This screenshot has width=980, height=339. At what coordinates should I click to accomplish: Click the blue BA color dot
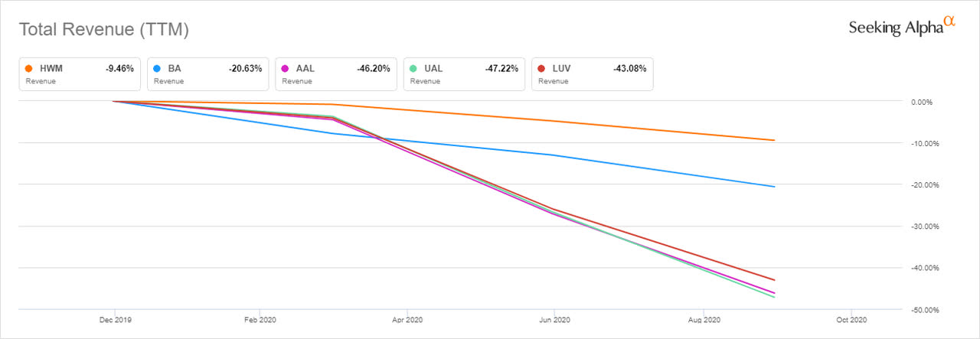click(158, 68)
